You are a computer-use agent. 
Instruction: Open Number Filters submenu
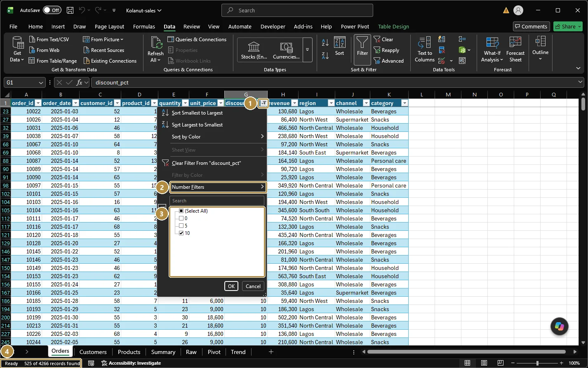[217, 187]
